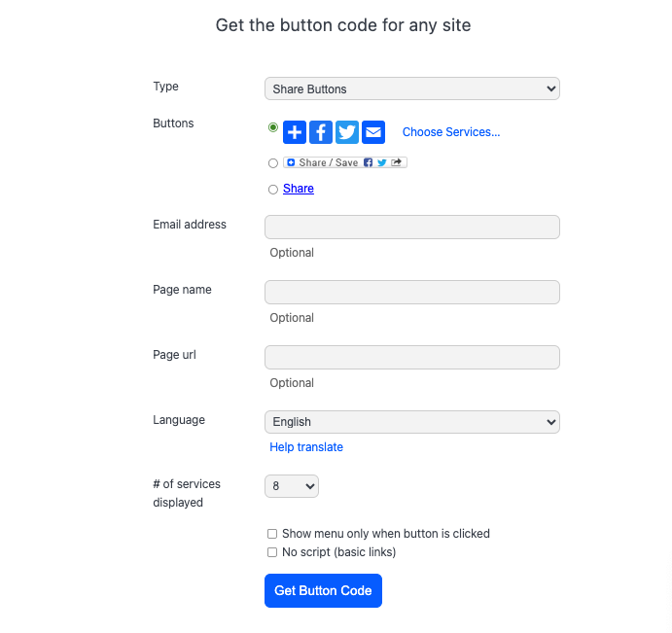Expand the Language dropdown set to English

[412, 422]
